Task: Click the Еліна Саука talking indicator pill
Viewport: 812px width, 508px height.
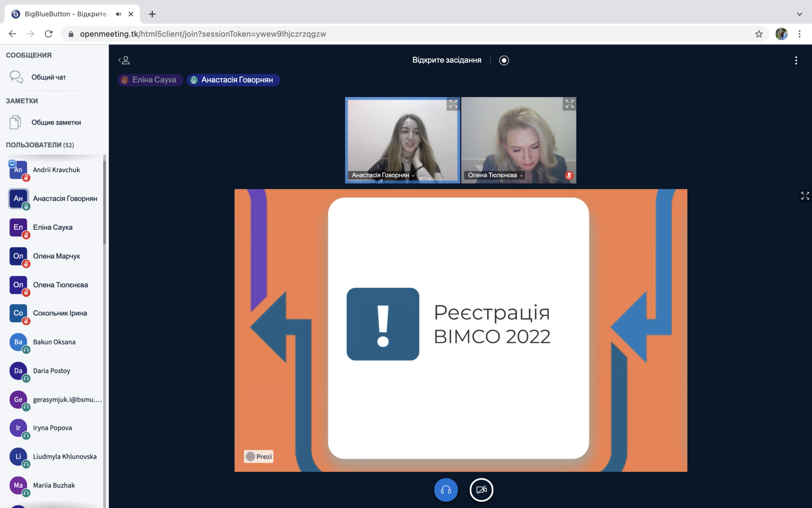Action: [x=150, y=80]
